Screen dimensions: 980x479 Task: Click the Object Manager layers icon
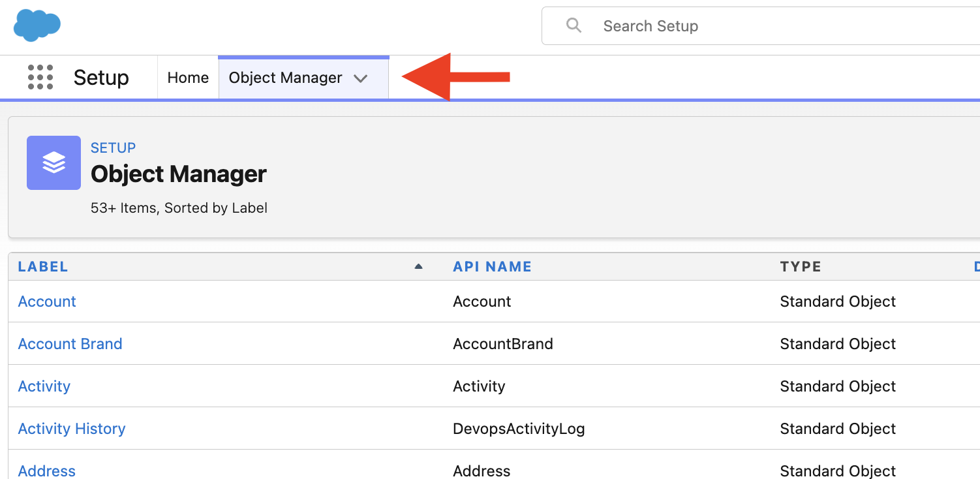pyautogui.click(x=54, y=162)
